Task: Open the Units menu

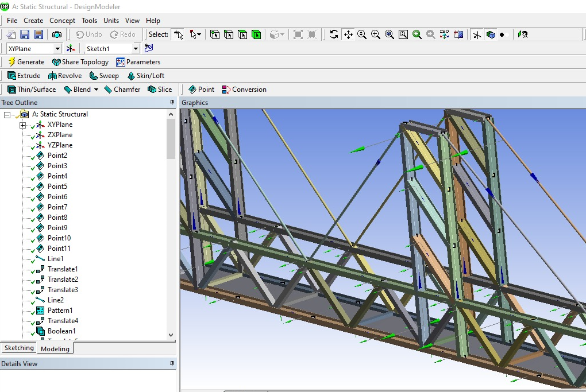Action: 111,21
